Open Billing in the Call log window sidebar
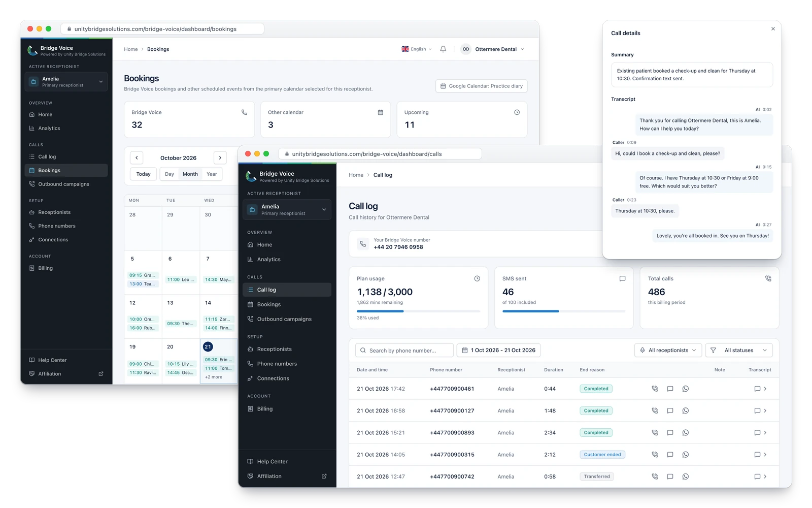The width and height of the screenshot is (812, 508). 287,408
